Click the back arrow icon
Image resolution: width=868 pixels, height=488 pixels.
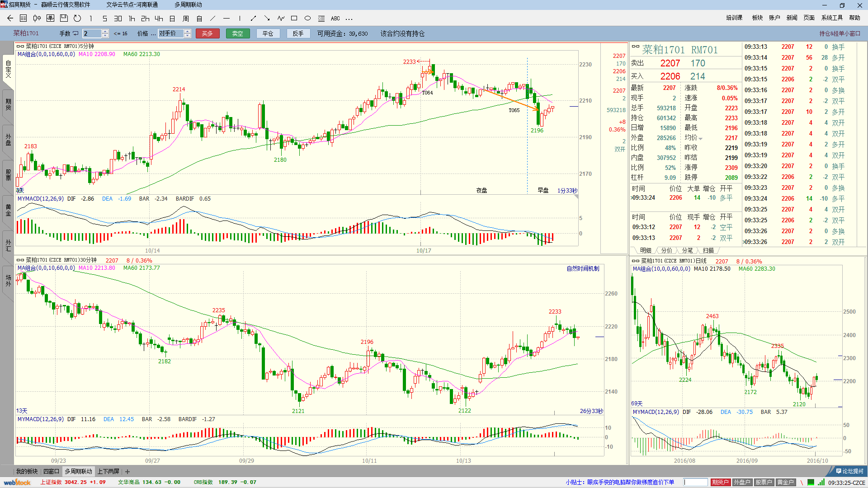pos(10,19)
